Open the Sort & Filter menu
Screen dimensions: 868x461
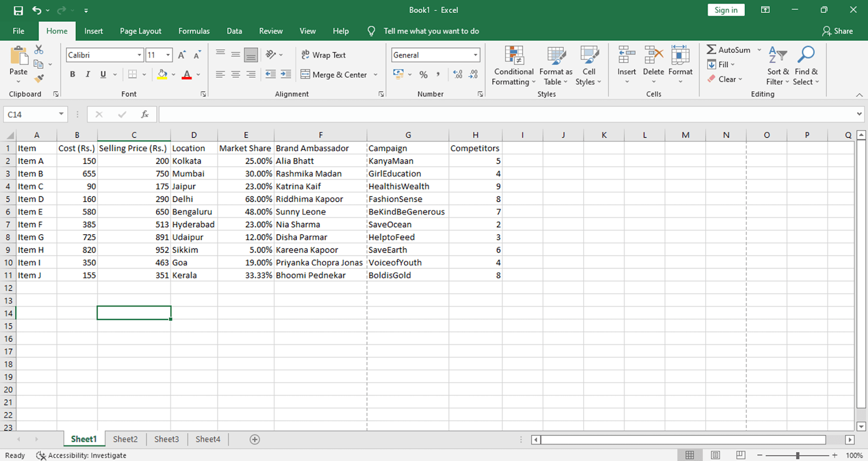point(778,66)
